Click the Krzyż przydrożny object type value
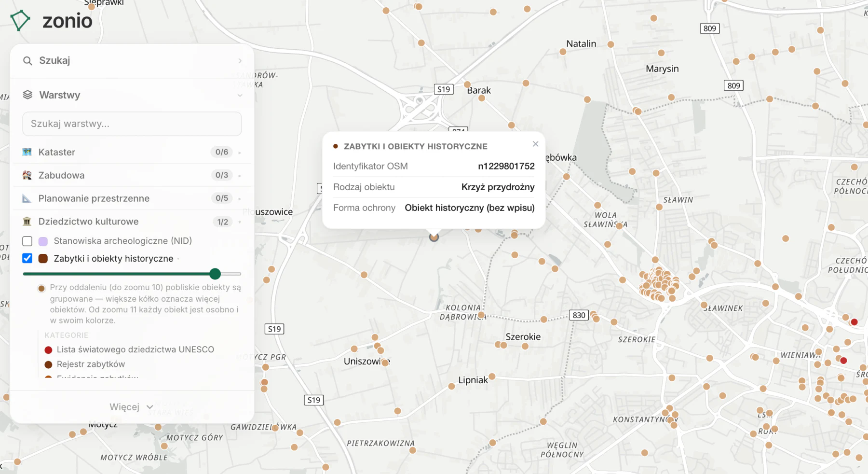868x474 pixels. 498,187
